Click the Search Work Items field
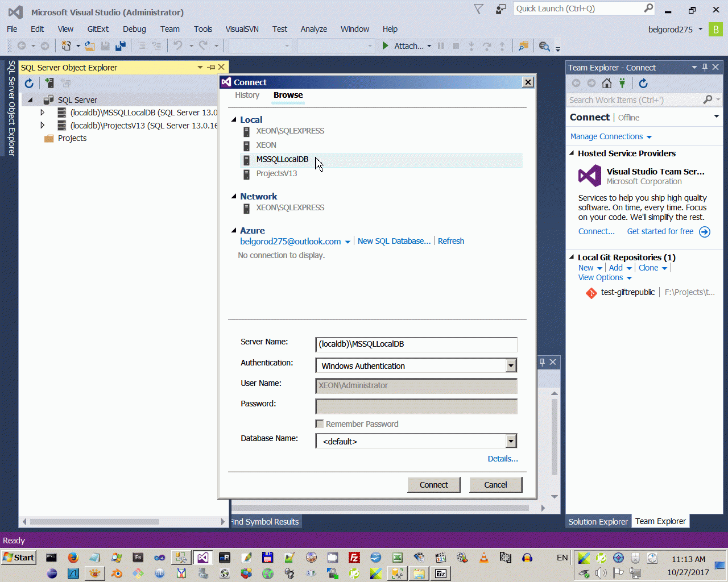The image size is (728, 582). click(x=635, y=100)
